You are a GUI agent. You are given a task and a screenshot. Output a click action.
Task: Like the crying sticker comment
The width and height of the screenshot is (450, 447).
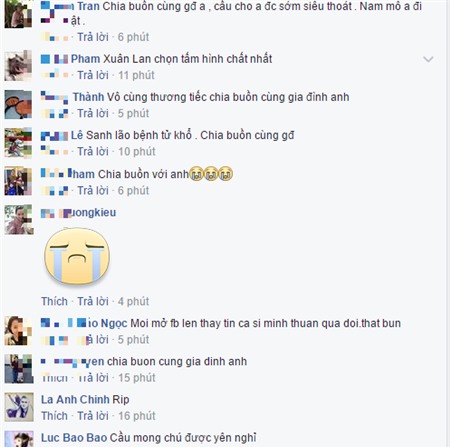[x=54, y=301]
